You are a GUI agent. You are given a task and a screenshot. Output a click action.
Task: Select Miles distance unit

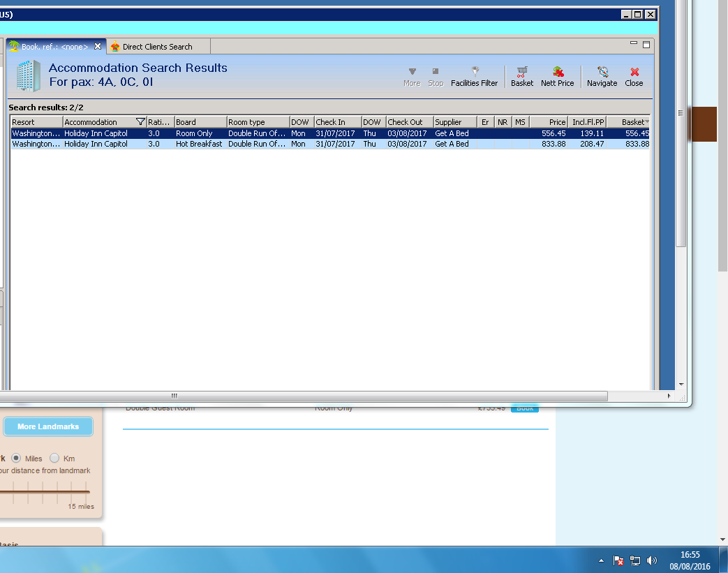(16, 458)
